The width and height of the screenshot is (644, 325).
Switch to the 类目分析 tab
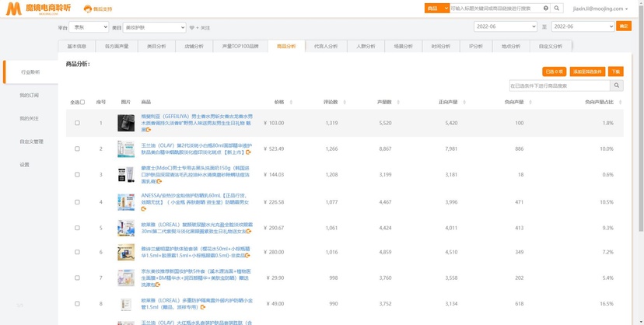156,47
